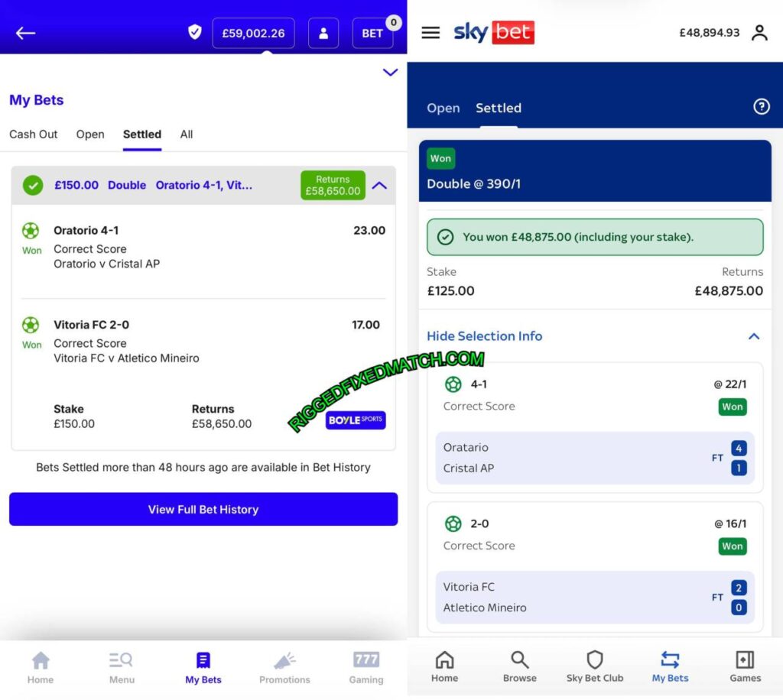Click the blue chevron below the header
This screenshot has height=700, width=783.
[x=390, y=73]
